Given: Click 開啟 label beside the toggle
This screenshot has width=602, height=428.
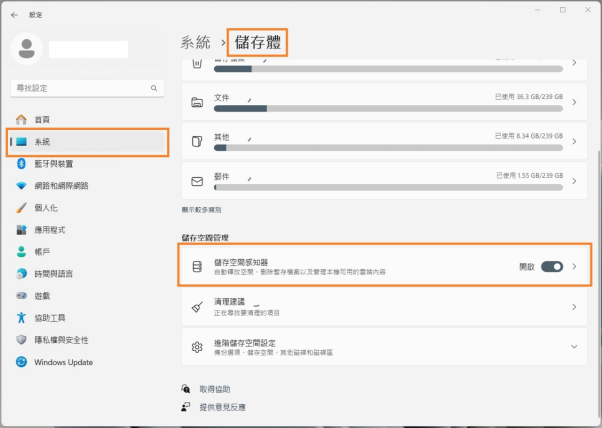Looking at the screenshot, I should (x=527, y=267).
